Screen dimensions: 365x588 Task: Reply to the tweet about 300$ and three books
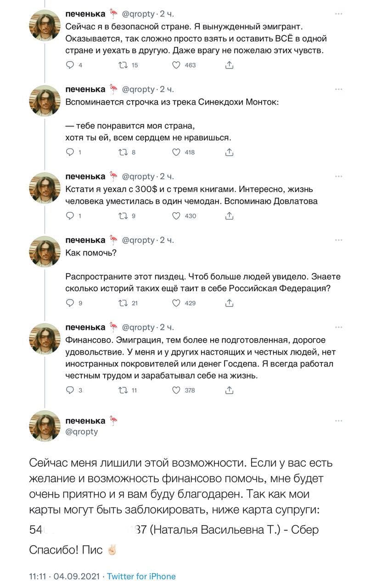point(70,216)
